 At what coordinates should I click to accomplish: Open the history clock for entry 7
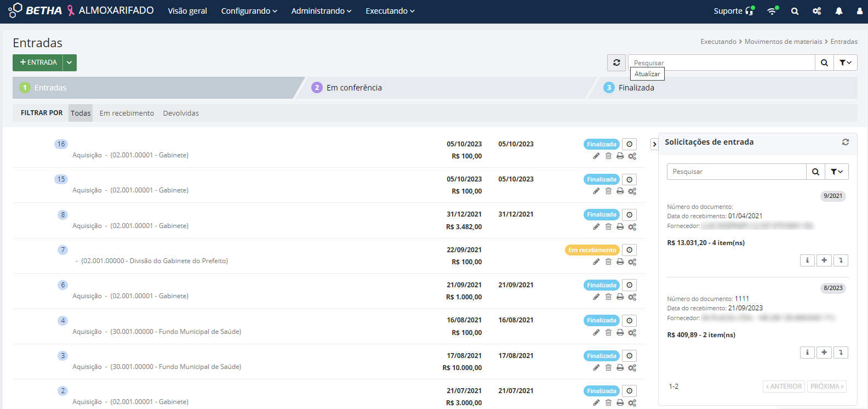[630, 250]
